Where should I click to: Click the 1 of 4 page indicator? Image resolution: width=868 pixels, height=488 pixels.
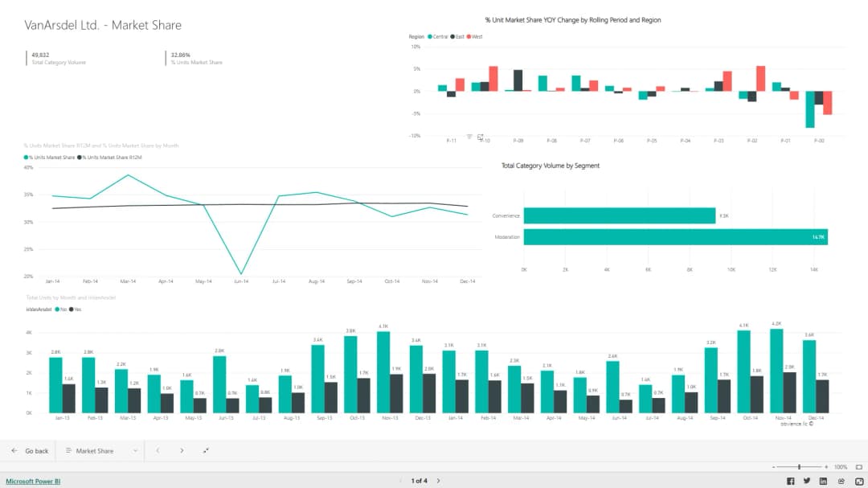click(419, 481)
